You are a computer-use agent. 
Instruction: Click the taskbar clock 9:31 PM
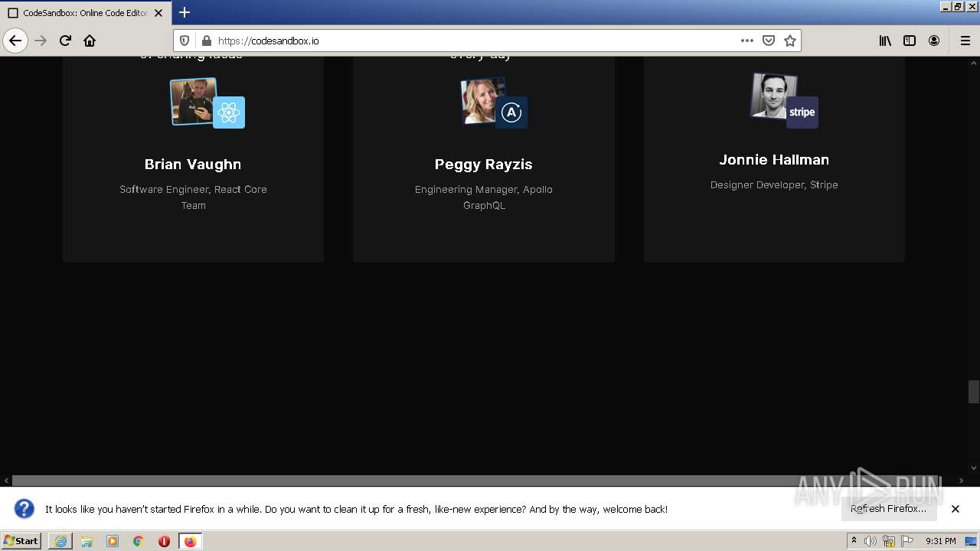940,541
